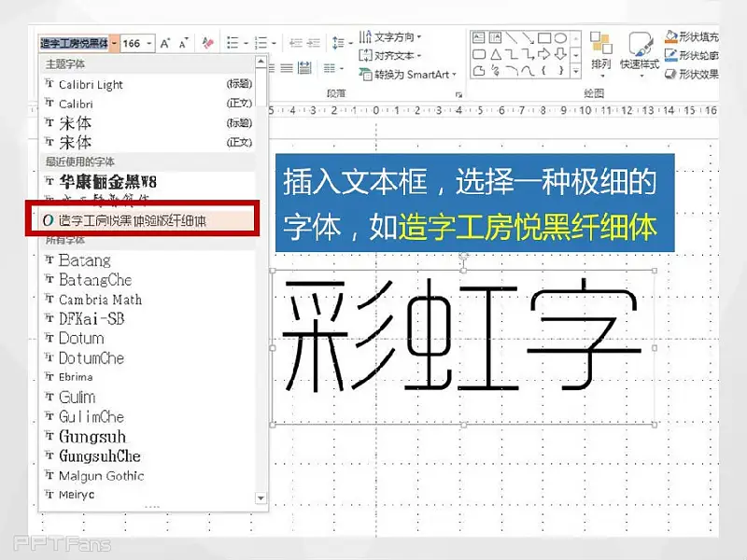The width and height of the screenshot is (747, 560).
Task: Click the Shape Outline icon
Action: 671,56
